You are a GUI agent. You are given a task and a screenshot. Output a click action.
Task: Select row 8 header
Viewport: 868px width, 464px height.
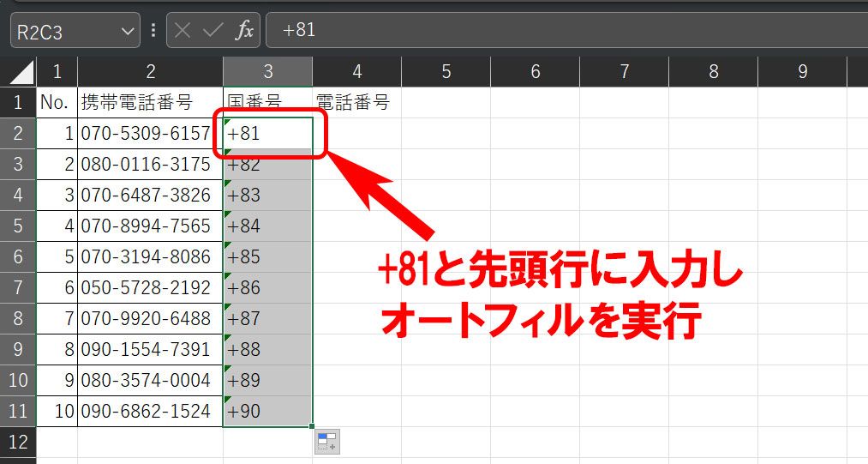pos(18,318)
